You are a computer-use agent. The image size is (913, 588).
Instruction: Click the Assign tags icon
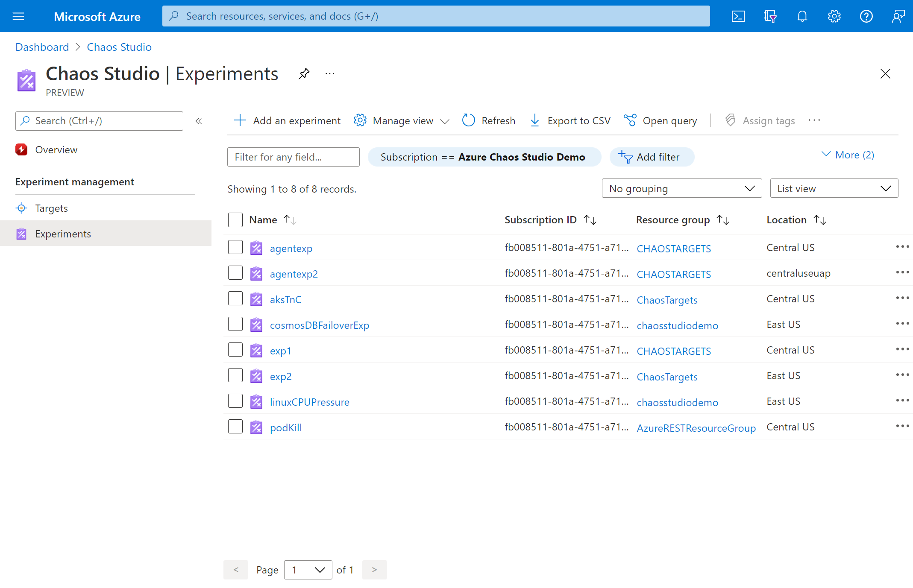pos(730,120)
